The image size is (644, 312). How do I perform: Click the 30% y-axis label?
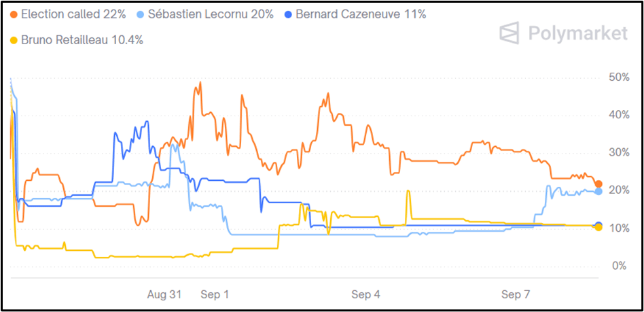pos(618,153)
